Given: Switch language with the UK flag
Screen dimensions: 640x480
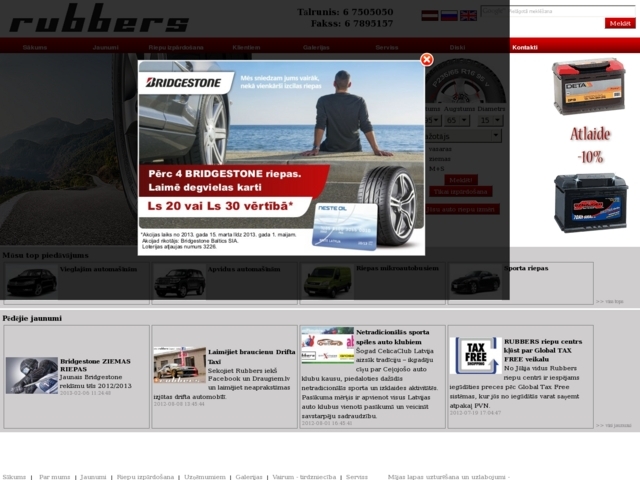Looking at the screenshot, I should 468,16.
